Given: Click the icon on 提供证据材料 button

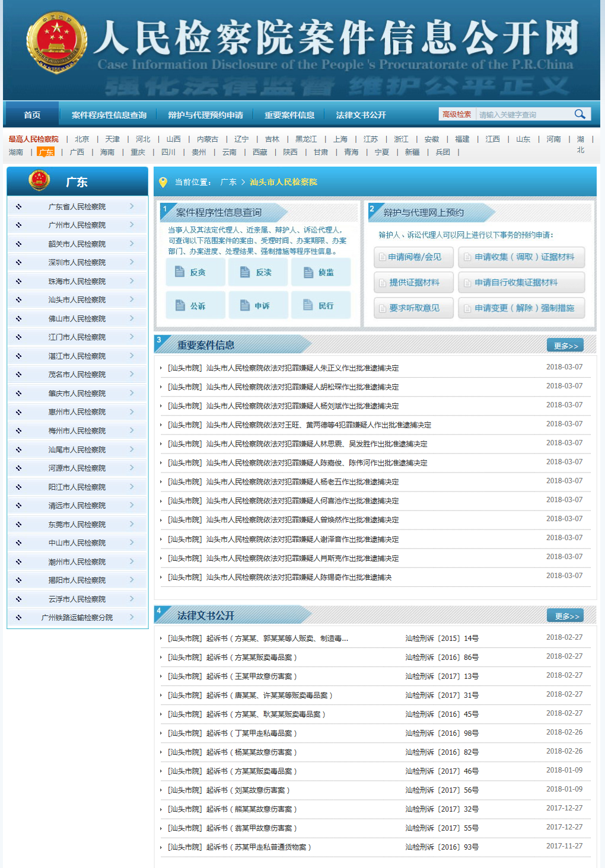Looking at the screenshot, I should tap(382, 283).
